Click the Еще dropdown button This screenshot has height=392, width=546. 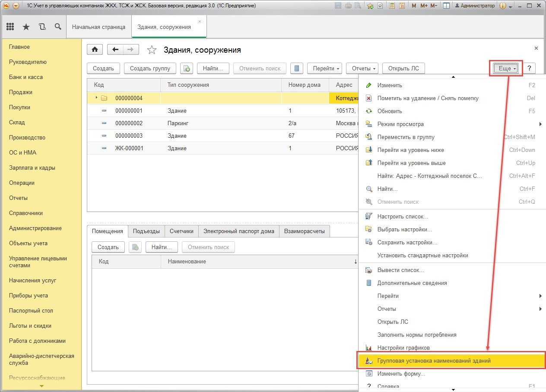[505, 68]
